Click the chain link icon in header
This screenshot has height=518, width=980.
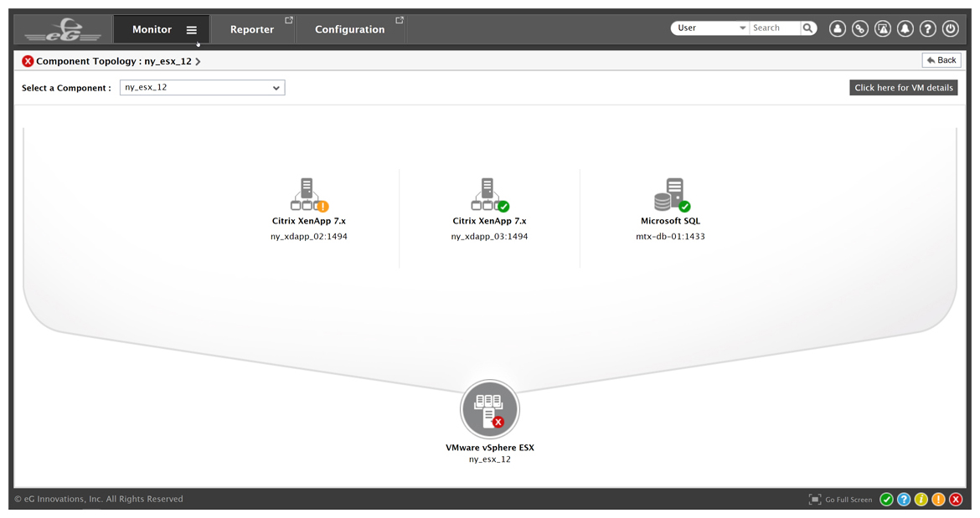point(860,28)
